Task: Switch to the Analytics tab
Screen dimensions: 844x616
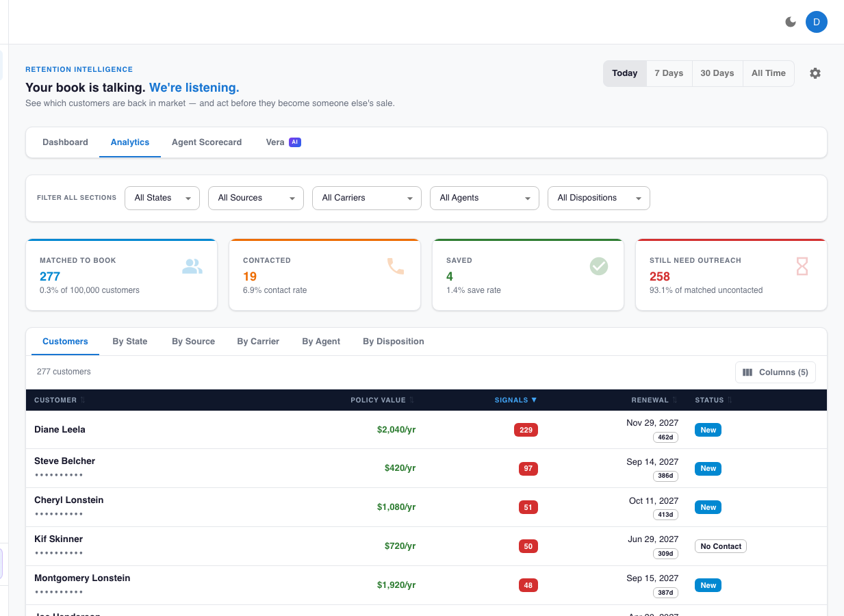Action: (x=130, y=142)
